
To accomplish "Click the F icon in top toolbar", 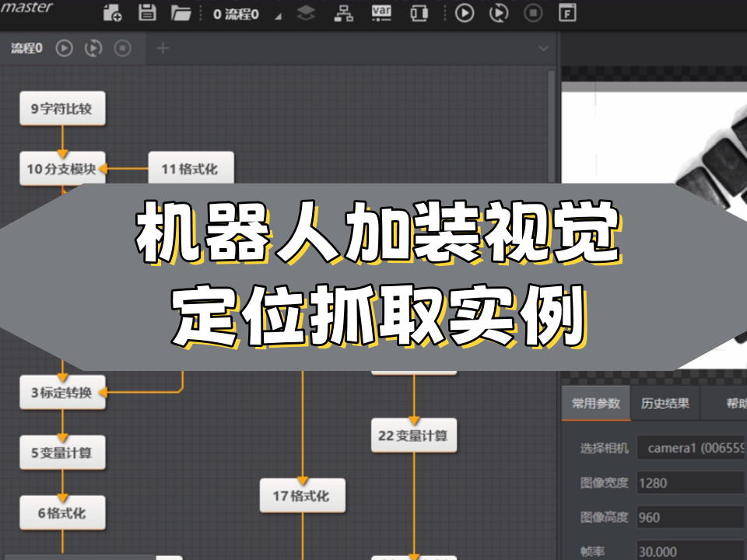I will click(567, 13).
